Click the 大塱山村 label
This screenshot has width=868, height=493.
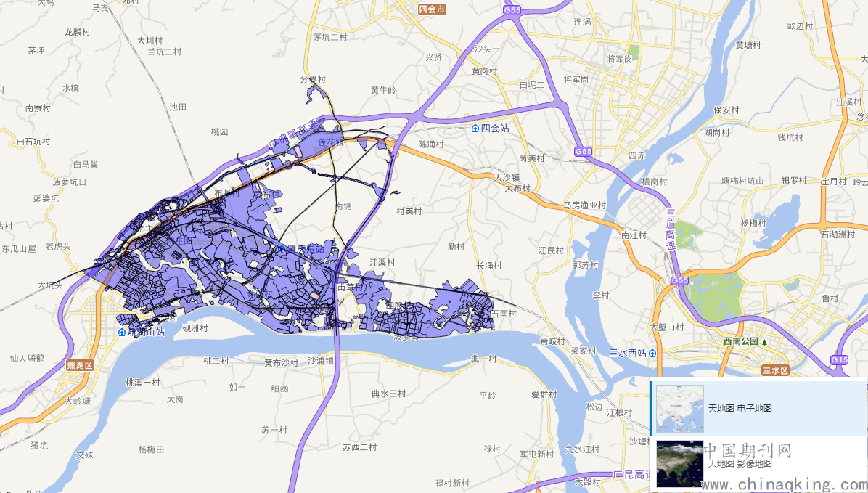(x=667, y=327)
